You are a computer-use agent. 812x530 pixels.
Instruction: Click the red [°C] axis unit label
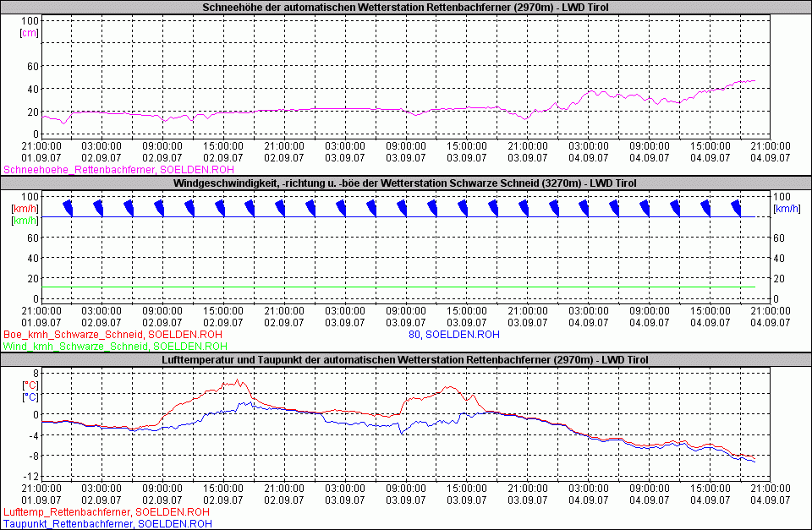[x=30, y=385]
